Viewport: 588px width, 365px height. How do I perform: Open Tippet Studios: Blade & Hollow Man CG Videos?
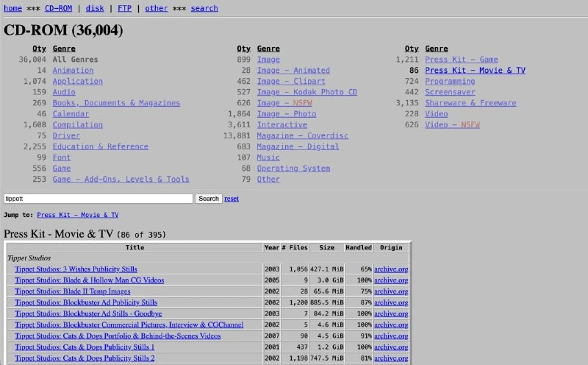tap(89, 280)
